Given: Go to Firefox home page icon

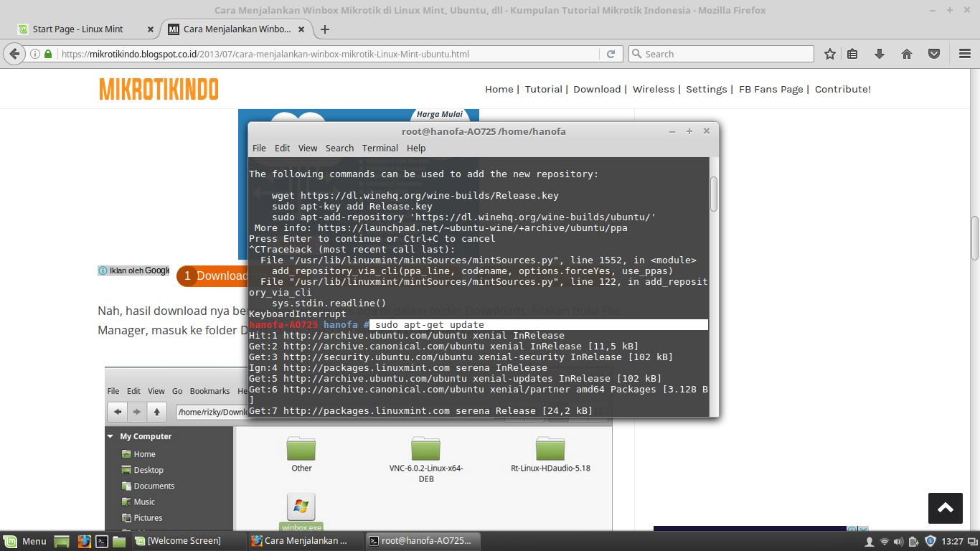Looking at the screenshot, I should (907, 54).
